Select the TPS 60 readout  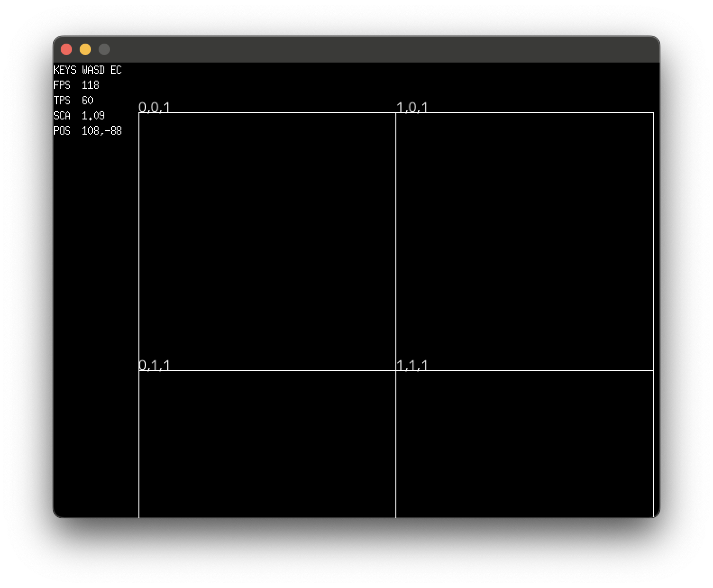(x=73, y=101)
